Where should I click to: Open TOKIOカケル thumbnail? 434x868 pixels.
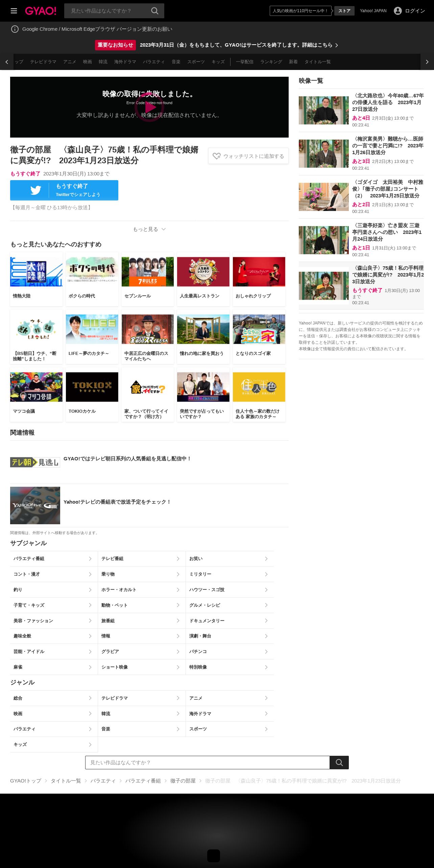coord(92,387)
